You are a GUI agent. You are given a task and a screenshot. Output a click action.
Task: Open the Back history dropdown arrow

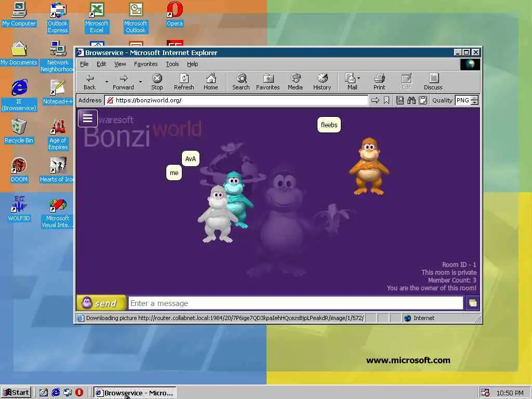[x=106, y=82]
